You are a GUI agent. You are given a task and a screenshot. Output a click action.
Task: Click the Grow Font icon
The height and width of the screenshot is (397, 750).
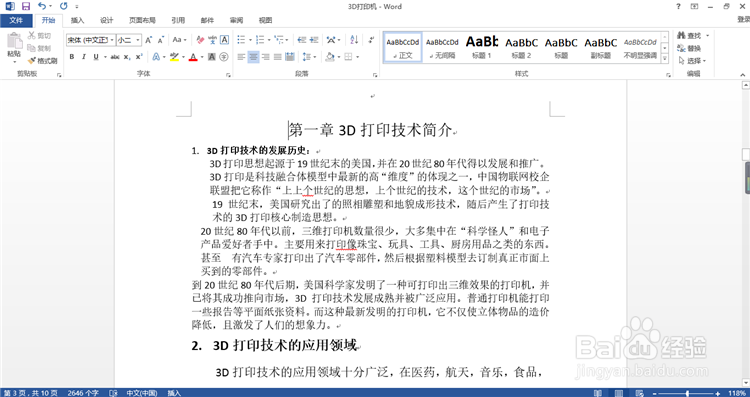148,40
